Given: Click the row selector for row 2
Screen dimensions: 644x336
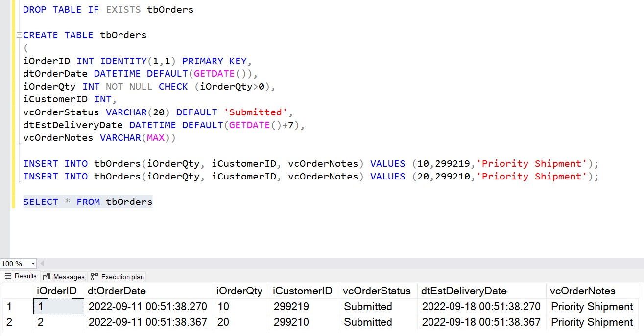Looking at the screenshot, I should coord(16,322).
